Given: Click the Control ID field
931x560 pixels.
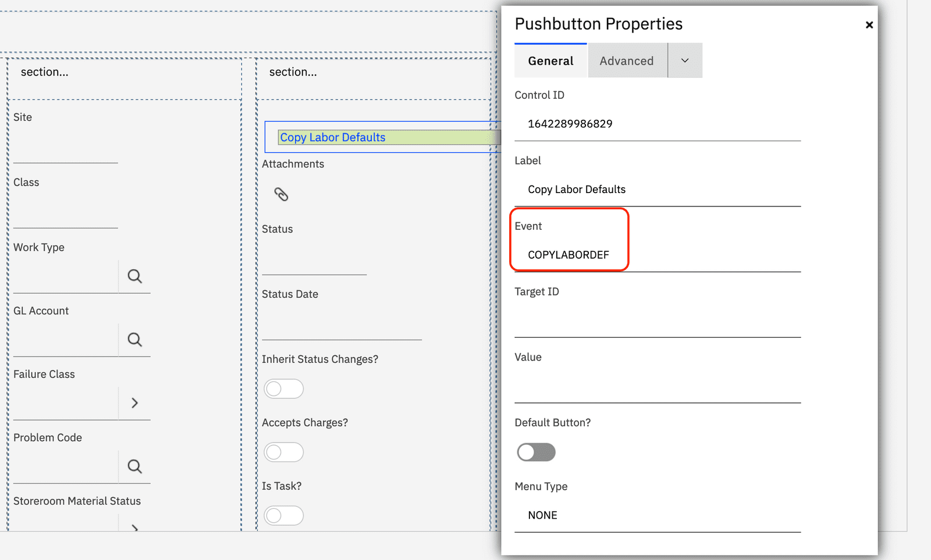Looking at the screenshot, I should coord(658,124).
